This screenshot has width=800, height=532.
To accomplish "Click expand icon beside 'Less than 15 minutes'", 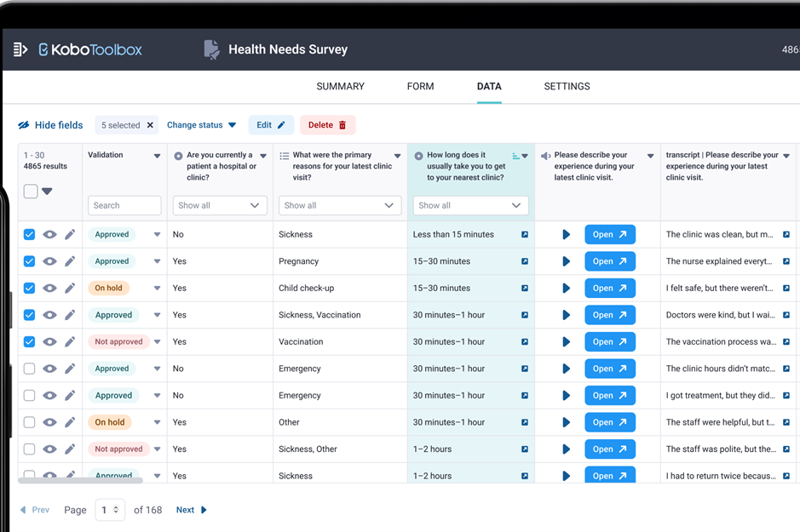I will [525, 234].
